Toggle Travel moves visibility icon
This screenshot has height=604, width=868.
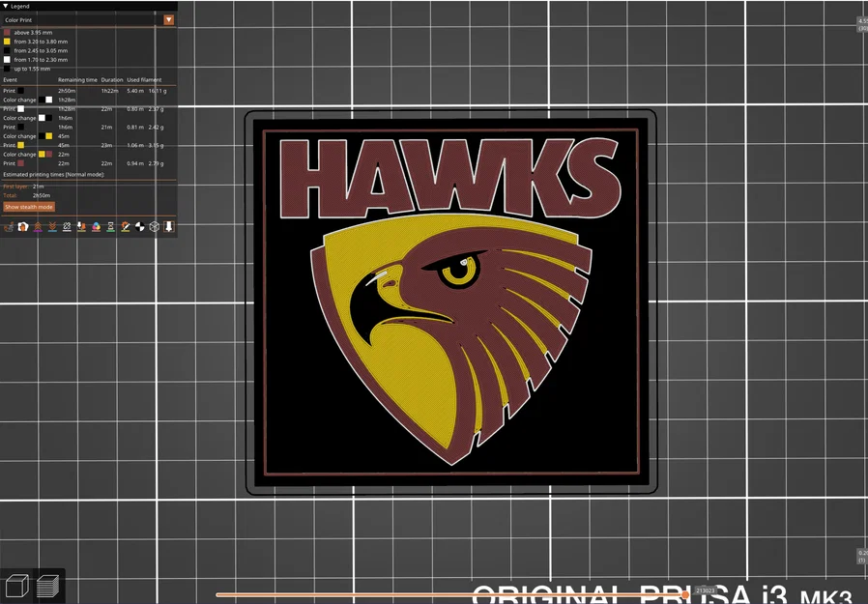pos(9,226)
